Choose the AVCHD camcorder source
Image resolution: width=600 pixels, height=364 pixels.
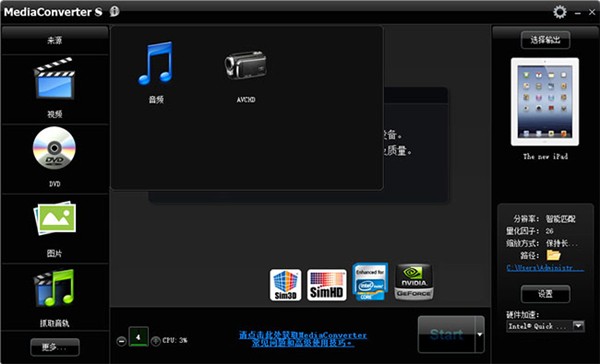246,65
